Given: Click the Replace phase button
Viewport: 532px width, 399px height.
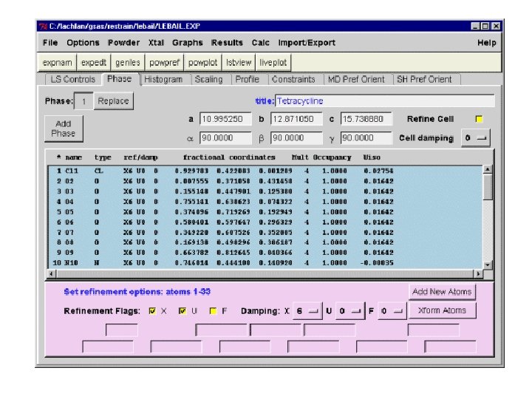Looking at the screenshot, I should pos(113,101).
